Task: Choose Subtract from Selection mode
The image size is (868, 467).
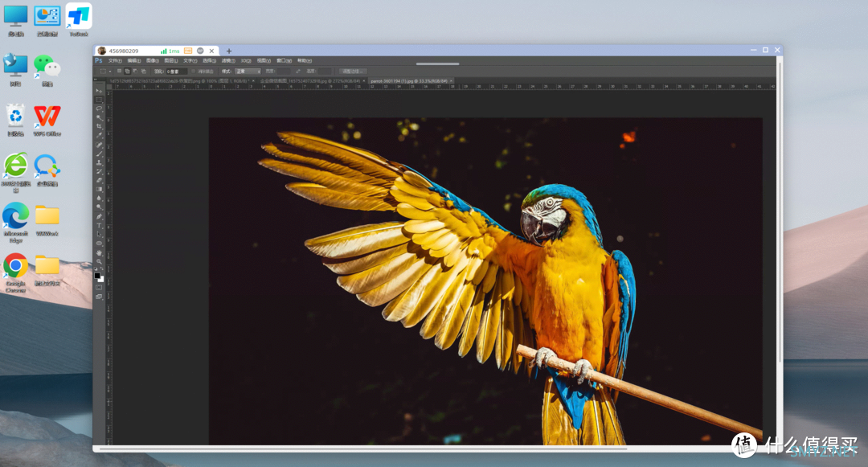Action: [136, 72]
